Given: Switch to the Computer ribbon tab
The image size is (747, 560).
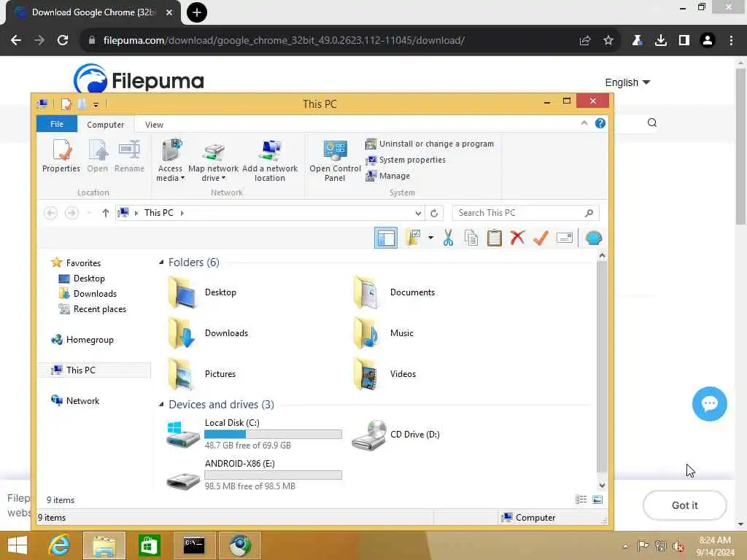Looking at the screenshot, I should 105,124.
